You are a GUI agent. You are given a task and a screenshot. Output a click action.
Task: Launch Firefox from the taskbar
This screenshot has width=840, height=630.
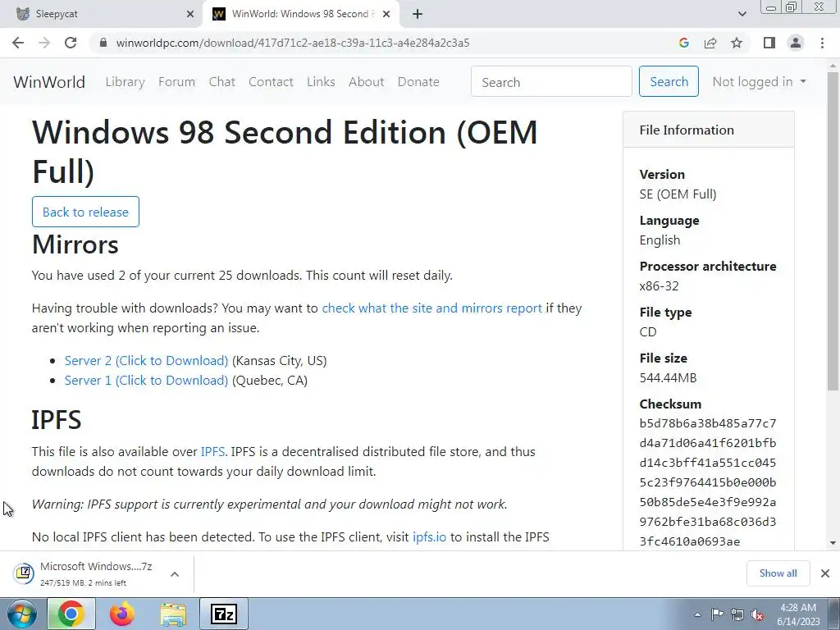click(x=122, y=614)
